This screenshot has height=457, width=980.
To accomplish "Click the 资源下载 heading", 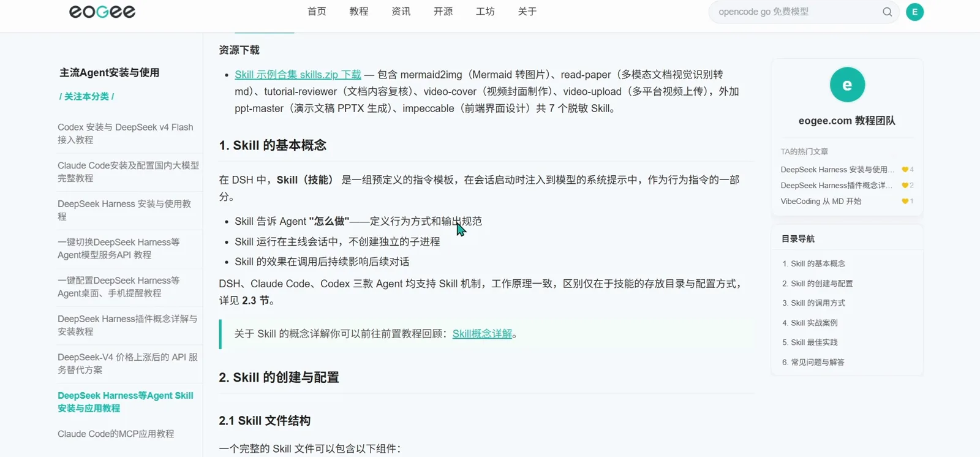I will pyautogui.click(x=239, y=50).
